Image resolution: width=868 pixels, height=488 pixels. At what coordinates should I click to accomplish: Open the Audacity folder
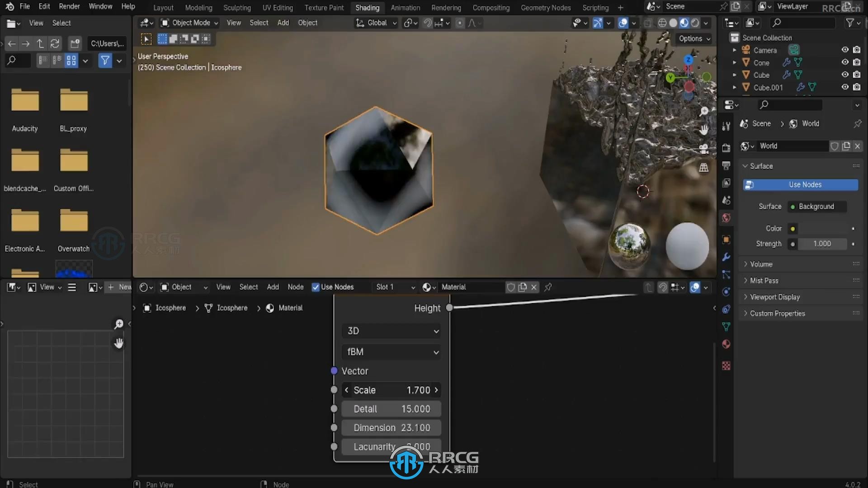(25, 110)
